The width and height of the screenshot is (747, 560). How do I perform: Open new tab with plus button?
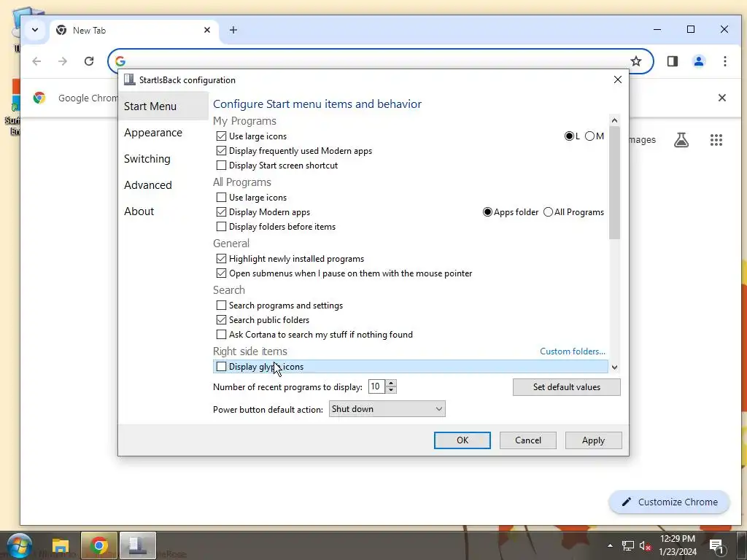click(x=233, y=30)
